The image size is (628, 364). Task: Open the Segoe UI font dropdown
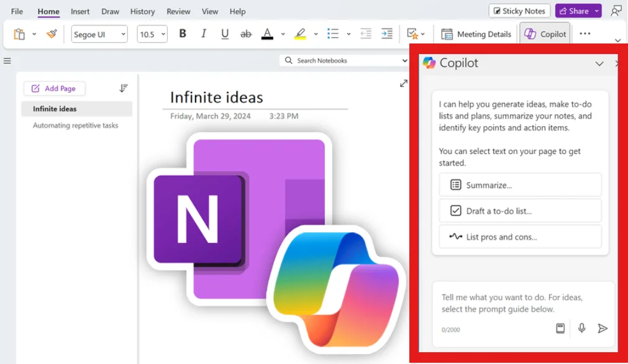point(99,34)
